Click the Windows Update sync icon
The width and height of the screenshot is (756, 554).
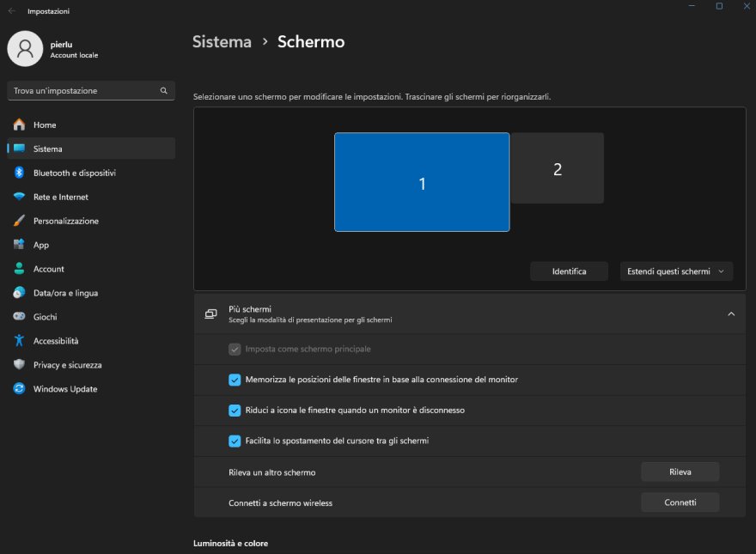[19, 388]
